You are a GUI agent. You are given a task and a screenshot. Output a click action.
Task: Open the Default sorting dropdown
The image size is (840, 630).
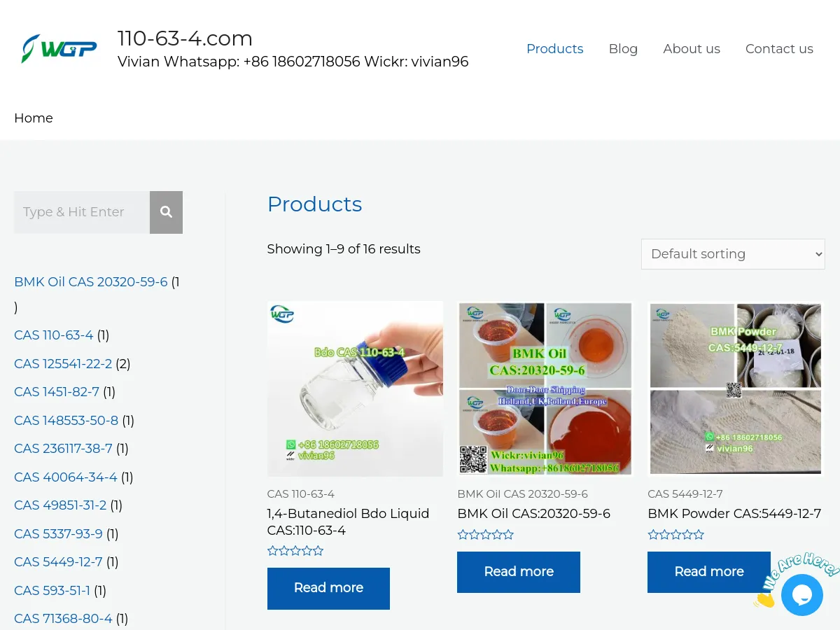(733, 254)
